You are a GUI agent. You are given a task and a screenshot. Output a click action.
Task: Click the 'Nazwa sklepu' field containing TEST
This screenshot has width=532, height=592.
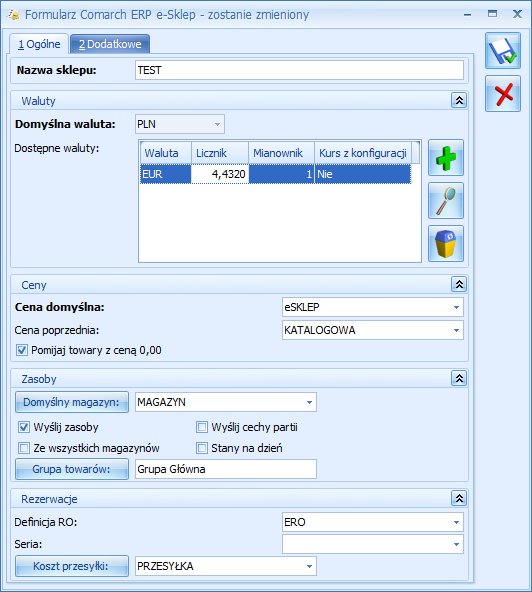coord(299,70)
